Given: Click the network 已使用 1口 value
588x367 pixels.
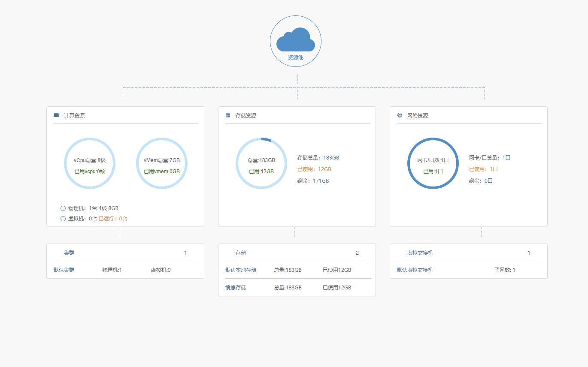Looking at the screenshot, I should point(494,169).
